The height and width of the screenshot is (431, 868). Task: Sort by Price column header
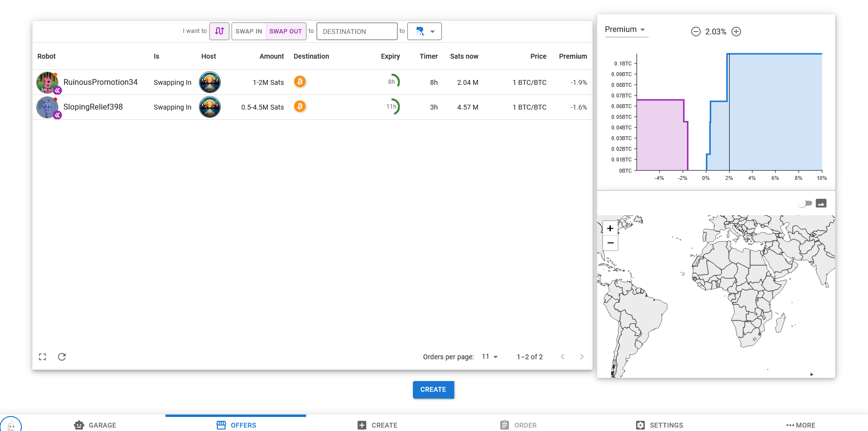(539, 56)
